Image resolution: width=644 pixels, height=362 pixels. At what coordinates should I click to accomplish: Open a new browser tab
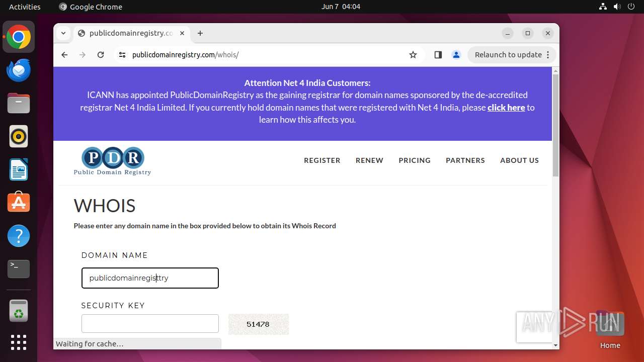200,33
